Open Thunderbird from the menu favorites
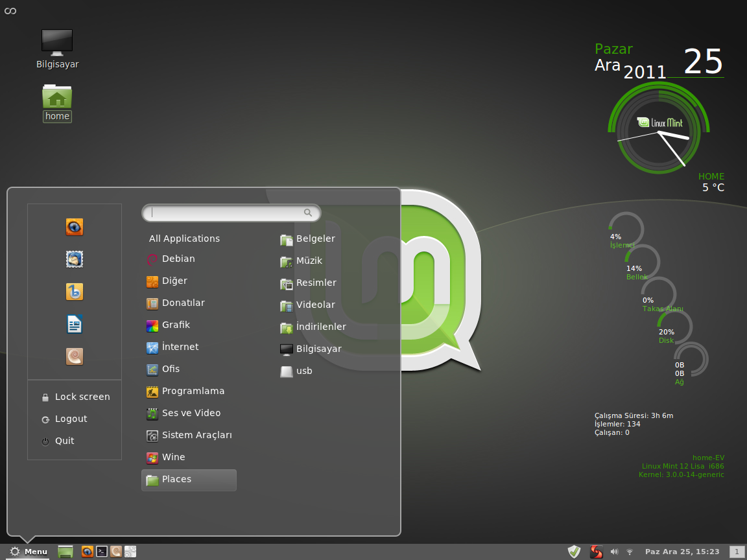This screenshot has height=560, width=747. click(75, 259)
